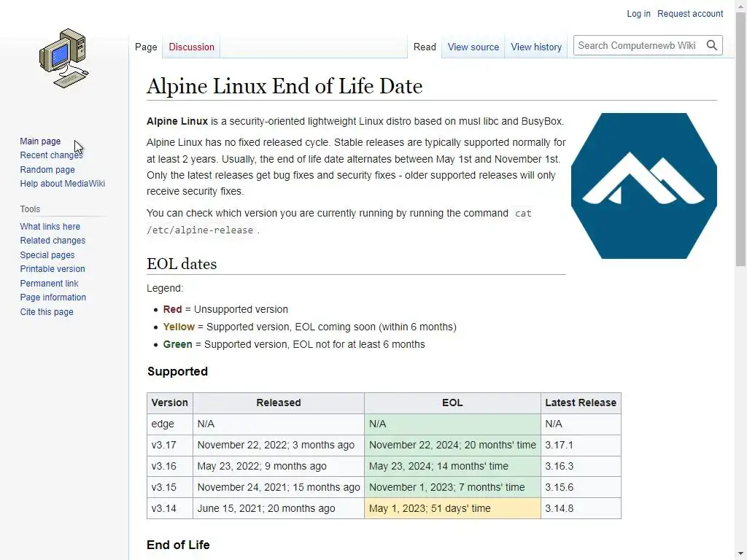
Task: Click the EOL dates heading
Action: pos(182,264)
